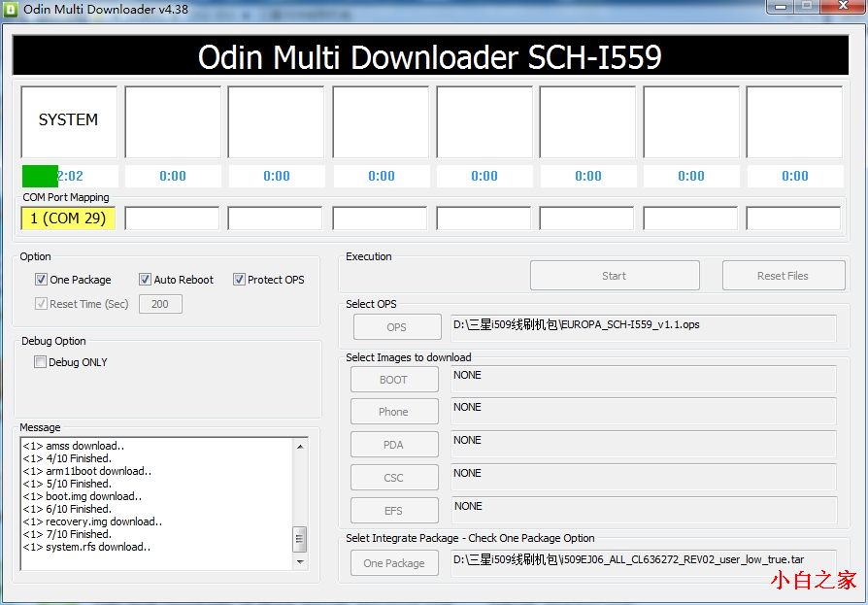Click the BOOT image button
868x605 pixels.
(x=393, y=380)
